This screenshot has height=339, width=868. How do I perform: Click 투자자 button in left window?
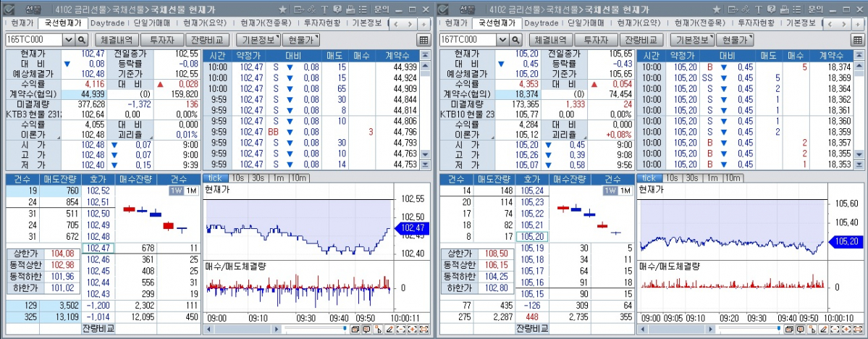[x=162, y=40]
